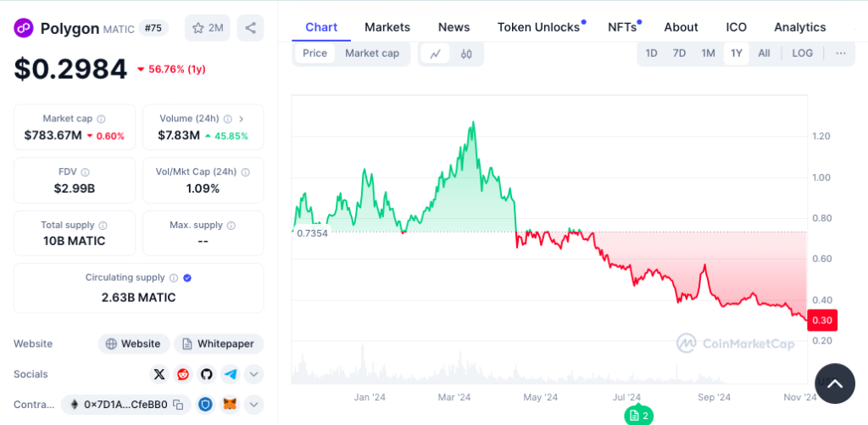Copy the contract address 0x7D1A...CfeBB0
The height and width of the screenshot is (425, 868).
pyautogui.click(x=177, y=405)
